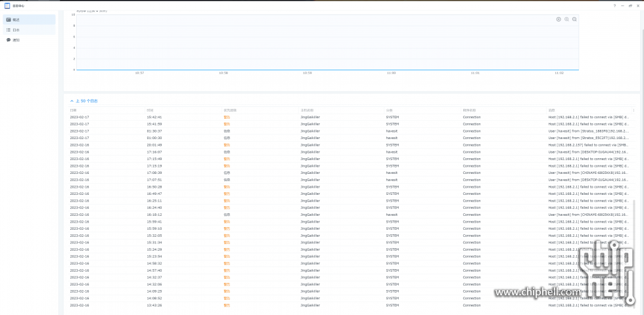The width and height of the screenshot is (644, 315).
Task: Select the log entry timed 15:41:59
Action: click(351, 124)
